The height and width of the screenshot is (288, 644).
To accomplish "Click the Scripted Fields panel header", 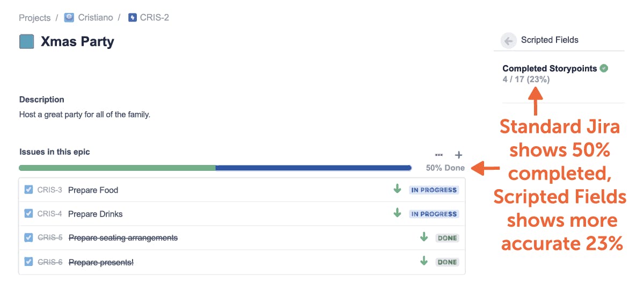I will click(550, 40).
